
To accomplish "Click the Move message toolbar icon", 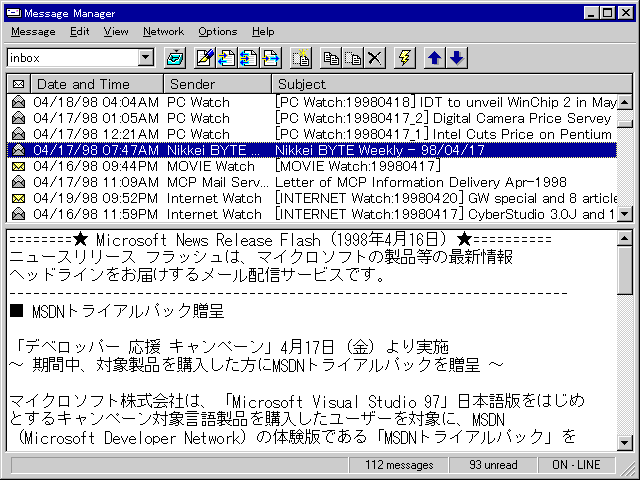I will point(353,58).
